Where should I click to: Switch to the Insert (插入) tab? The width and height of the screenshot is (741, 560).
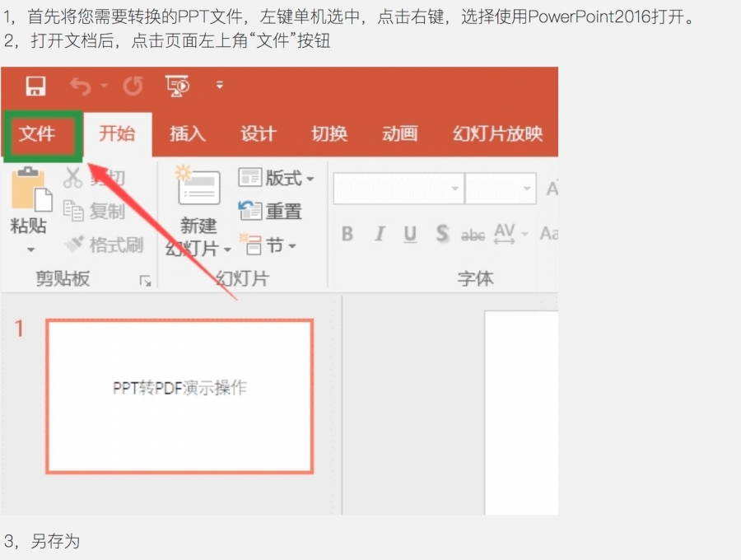pyautogui.click(x=188, y=134)
